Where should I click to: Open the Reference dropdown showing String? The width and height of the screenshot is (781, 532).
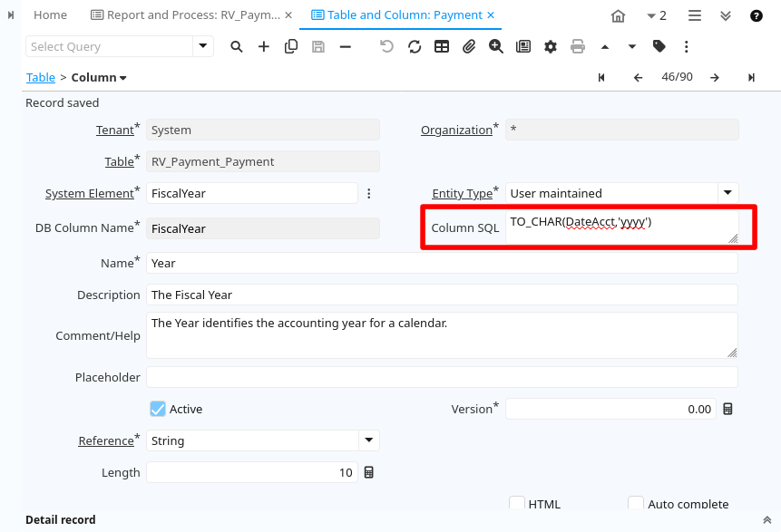point(368,440)
